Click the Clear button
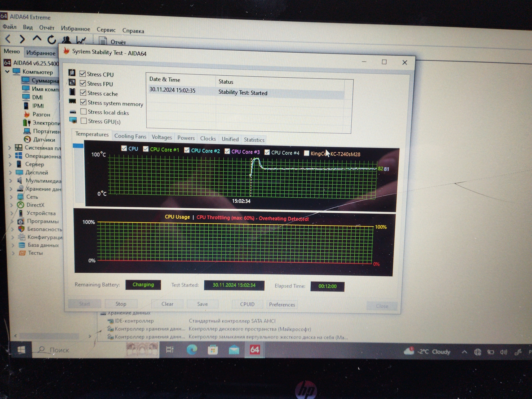The height and width of the screenshot is (399, 532). click(167, 304)
